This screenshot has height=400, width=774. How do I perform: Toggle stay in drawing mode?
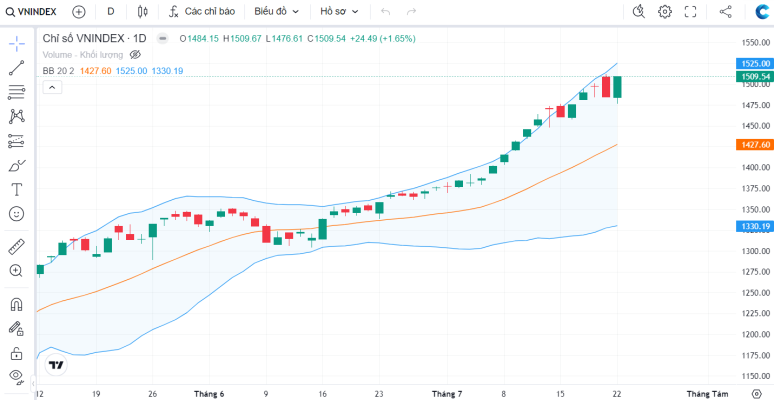coord(17,328)
